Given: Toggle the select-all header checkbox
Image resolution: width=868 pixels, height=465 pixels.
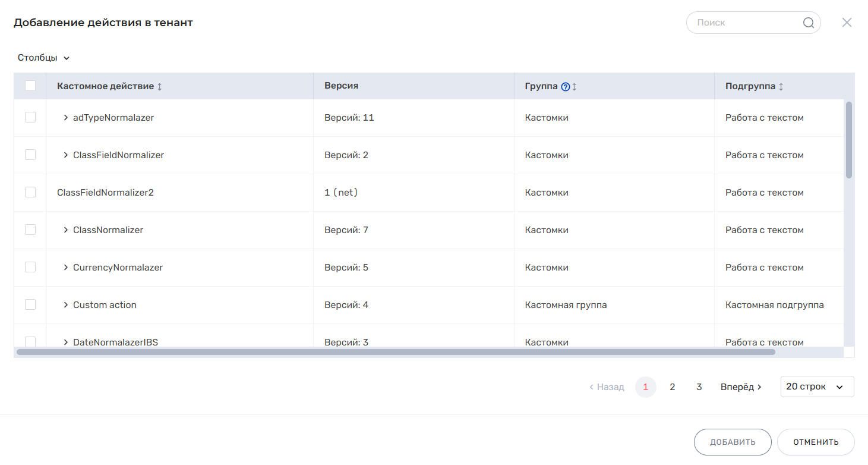Looking at the screenshot, I should 30,86.
